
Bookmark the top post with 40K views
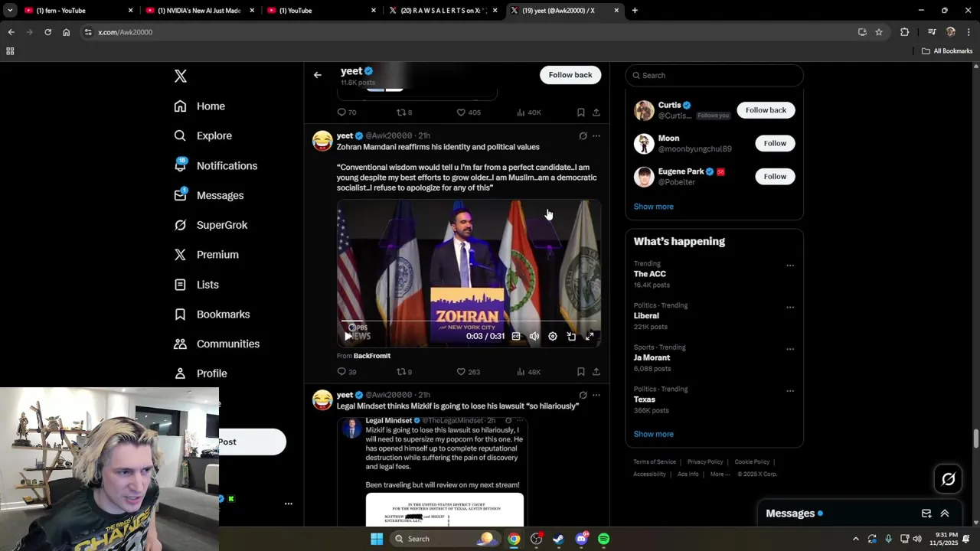tap(581, 112)
